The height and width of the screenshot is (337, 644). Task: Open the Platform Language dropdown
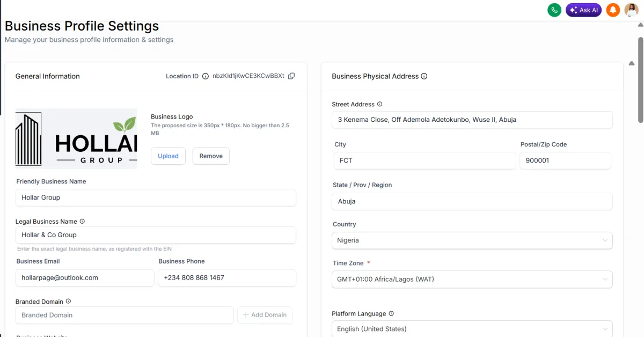pos(472,329)
